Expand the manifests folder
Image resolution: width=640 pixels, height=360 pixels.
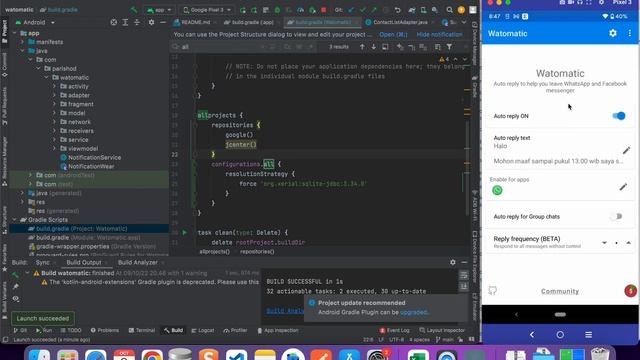[x=22, y=42]
